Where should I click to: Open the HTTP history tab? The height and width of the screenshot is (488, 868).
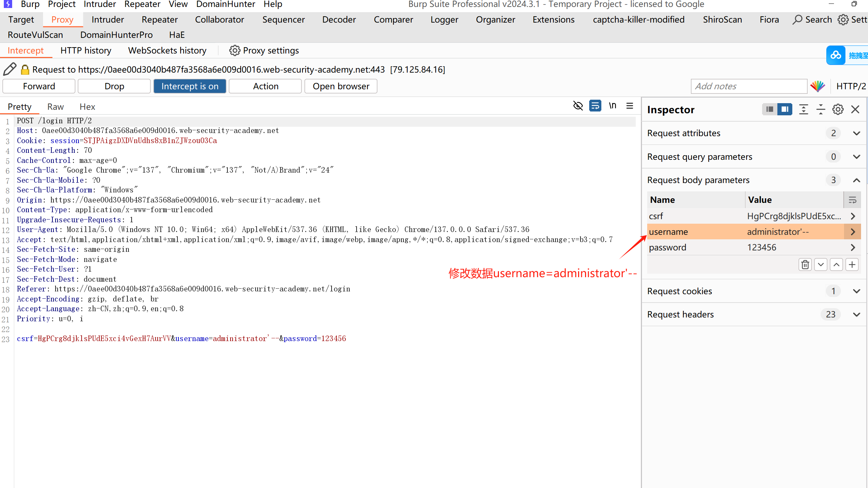click(86, 51)
